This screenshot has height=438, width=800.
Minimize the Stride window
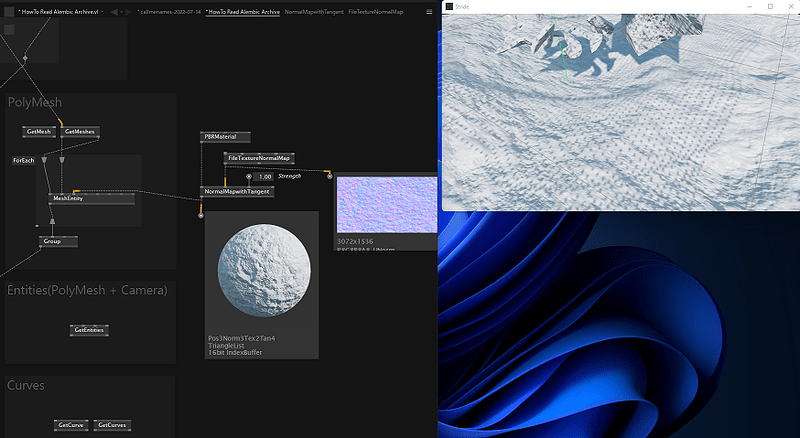[x=749, y=7]
